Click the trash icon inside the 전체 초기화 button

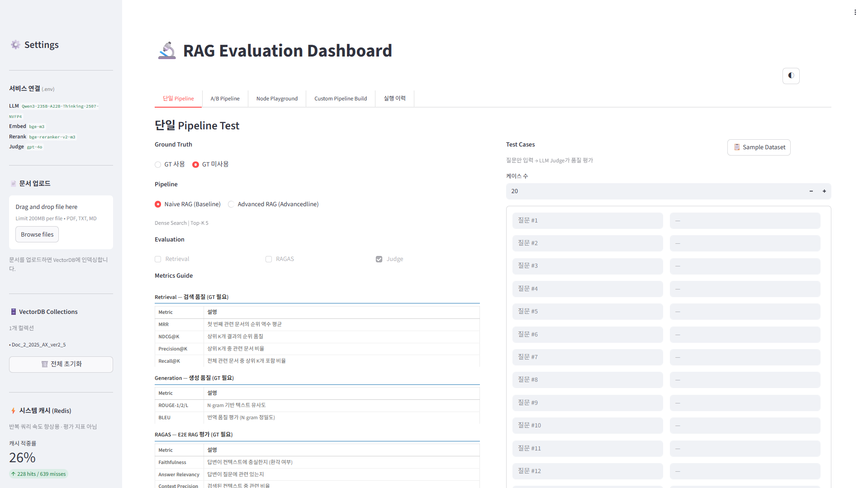pyautogui.click(x=44, y=364)
